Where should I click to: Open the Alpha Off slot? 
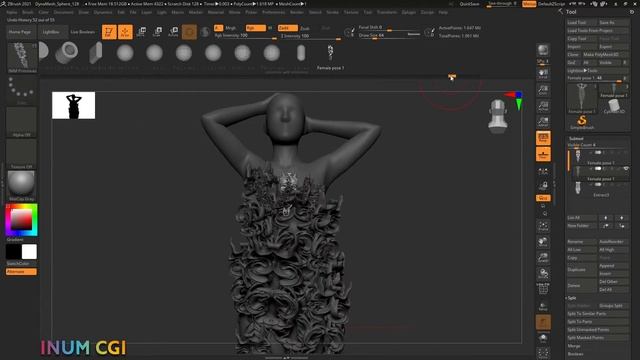tap(21, 122)
